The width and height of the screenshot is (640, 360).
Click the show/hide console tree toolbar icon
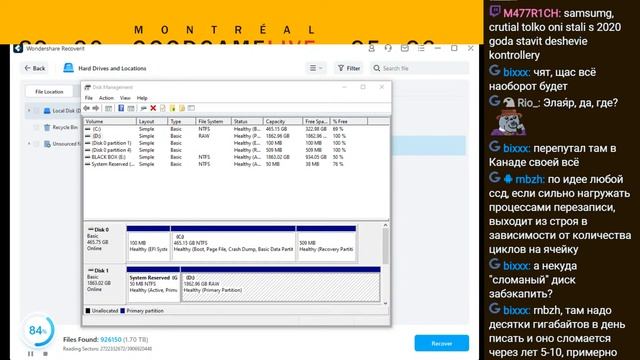pos(109,108)
